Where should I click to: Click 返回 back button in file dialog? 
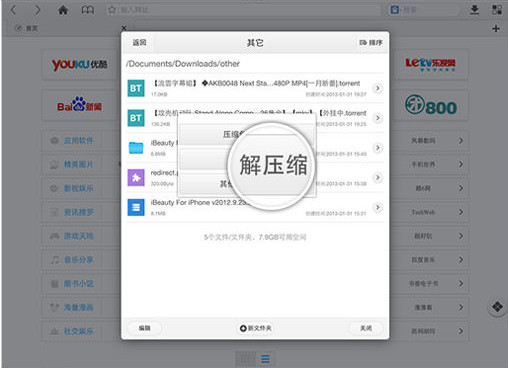(x=139, y=43)
